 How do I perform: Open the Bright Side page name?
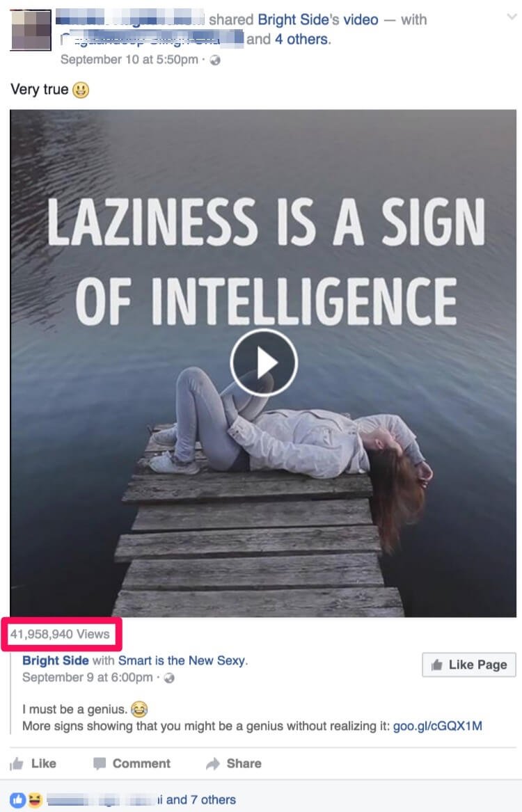click(56, 660)
